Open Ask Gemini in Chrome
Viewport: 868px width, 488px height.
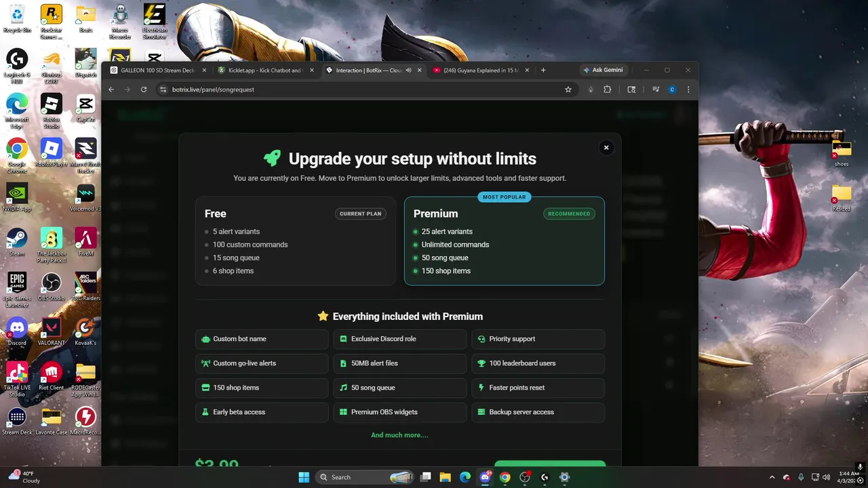[603, 70]
